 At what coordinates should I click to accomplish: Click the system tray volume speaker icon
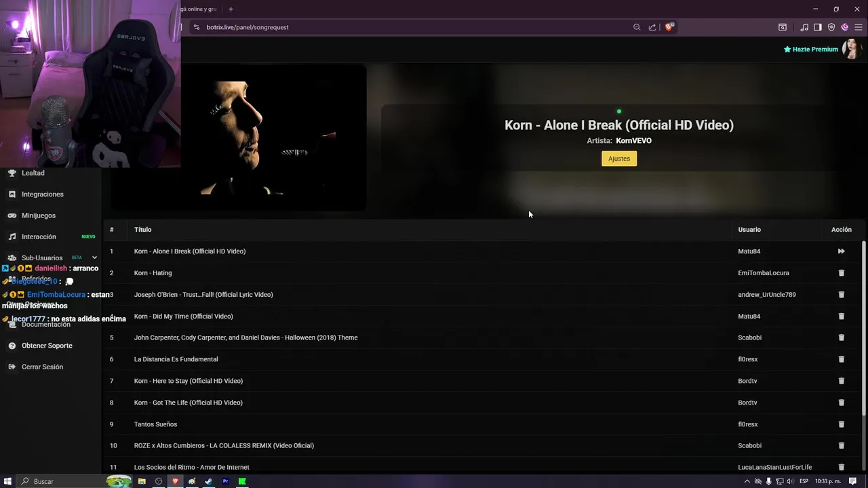pos(790,481)
